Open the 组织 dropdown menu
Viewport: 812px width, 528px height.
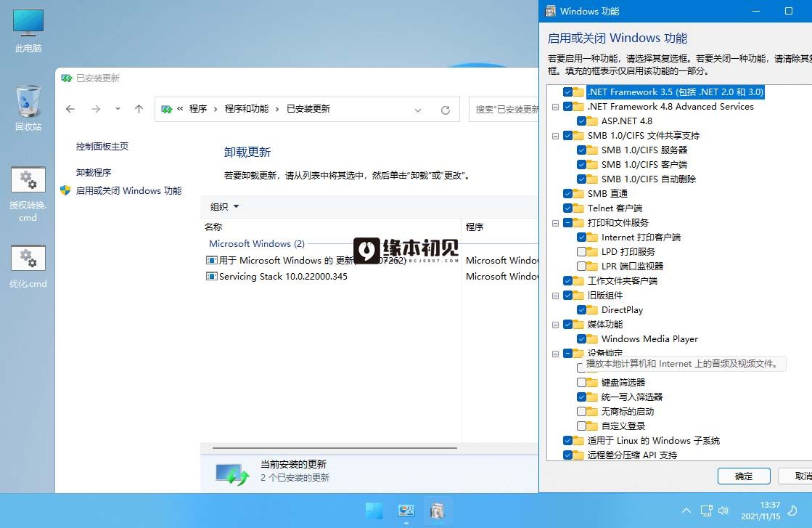[225, 207]
